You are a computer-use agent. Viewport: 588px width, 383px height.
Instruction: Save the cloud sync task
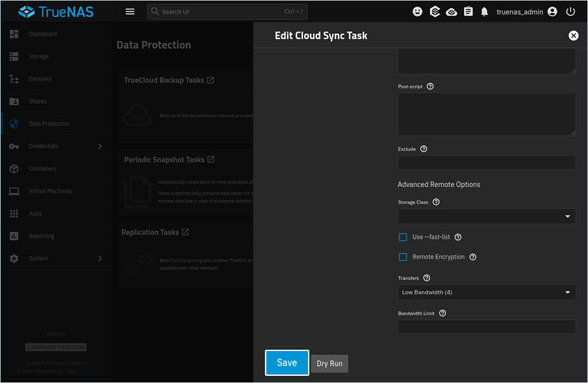click(286, 363)
